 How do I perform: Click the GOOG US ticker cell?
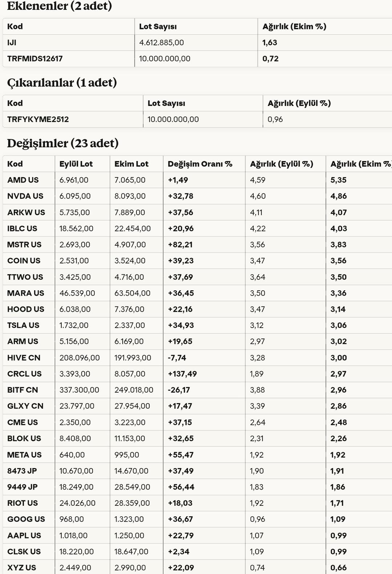click(x=26, y=519)
